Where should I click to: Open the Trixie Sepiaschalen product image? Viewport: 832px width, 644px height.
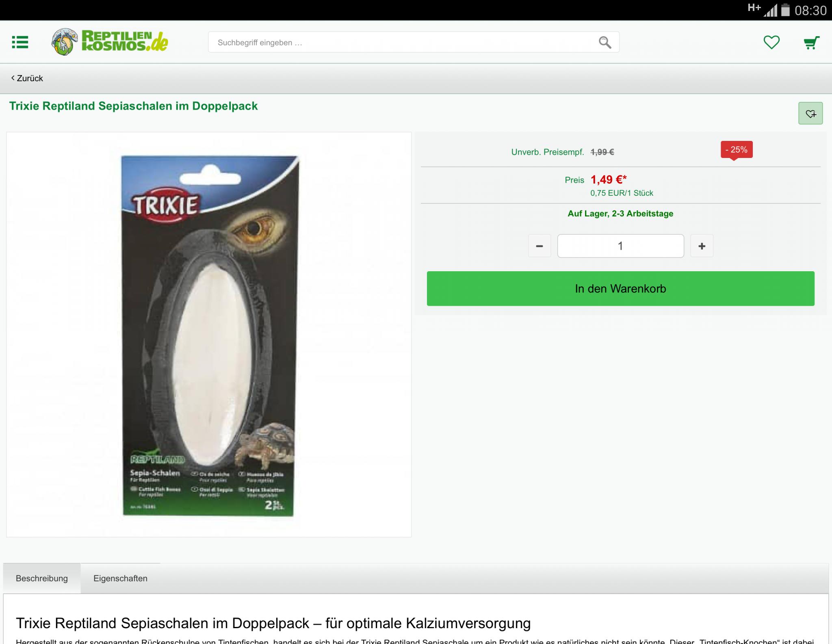[x=209, y=335]
